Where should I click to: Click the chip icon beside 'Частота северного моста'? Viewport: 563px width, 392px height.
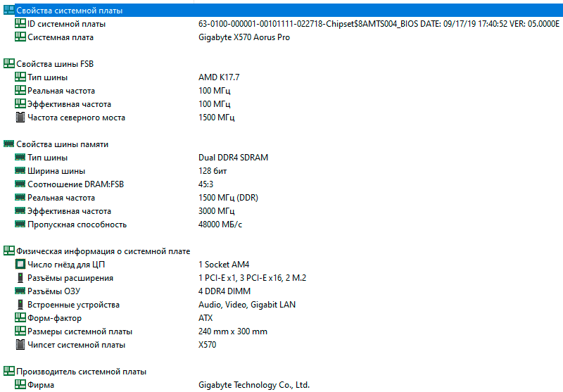(x=20, y=118)
